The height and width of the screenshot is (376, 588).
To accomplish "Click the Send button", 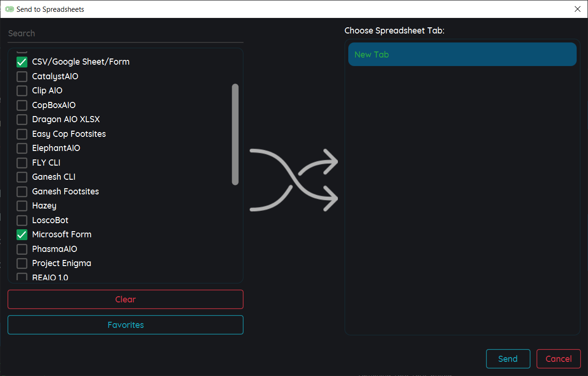I will click(508, 359).
